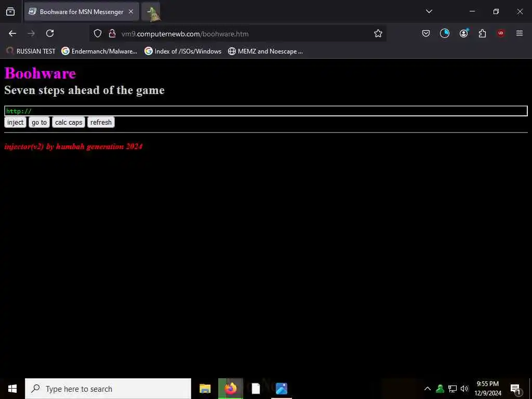Close the Boohware for MSN Messenger tab
This screenshot has width=532, height=399.
coord(131,11)
